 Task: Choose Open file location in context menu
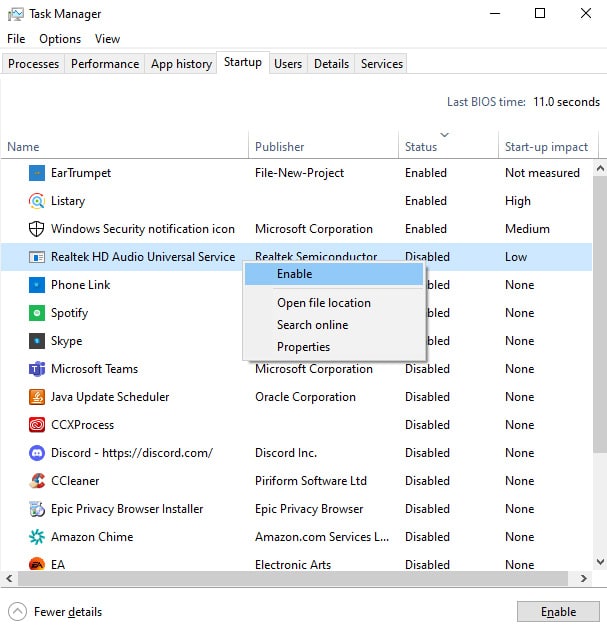tap(334, 303)
